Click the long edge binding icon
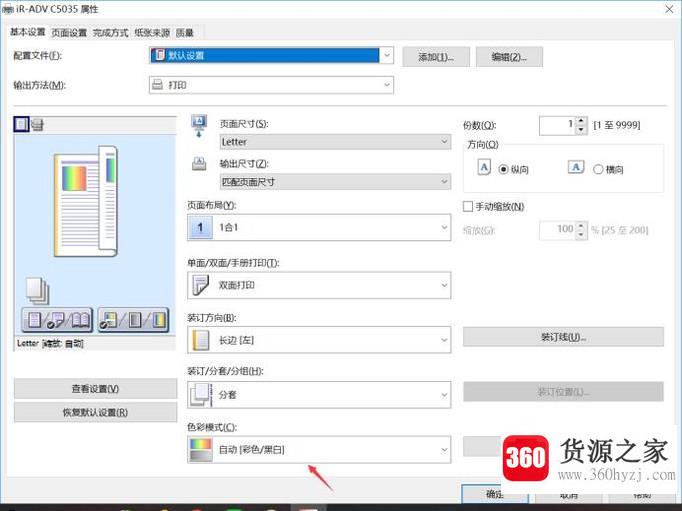Screen dimensions: 682x511 click(x=201, y=340)
